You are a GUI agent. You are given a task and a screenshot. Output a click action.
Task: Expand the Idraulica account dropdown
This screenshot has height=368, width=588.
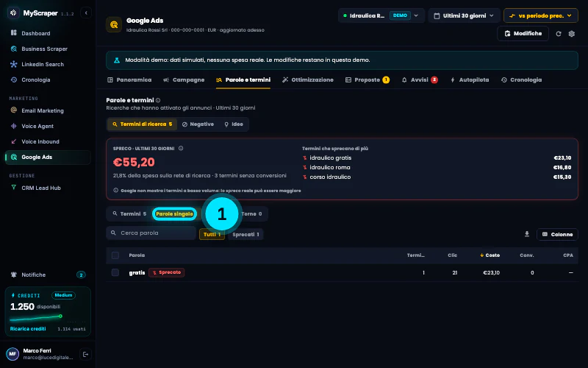click(381, 15)
